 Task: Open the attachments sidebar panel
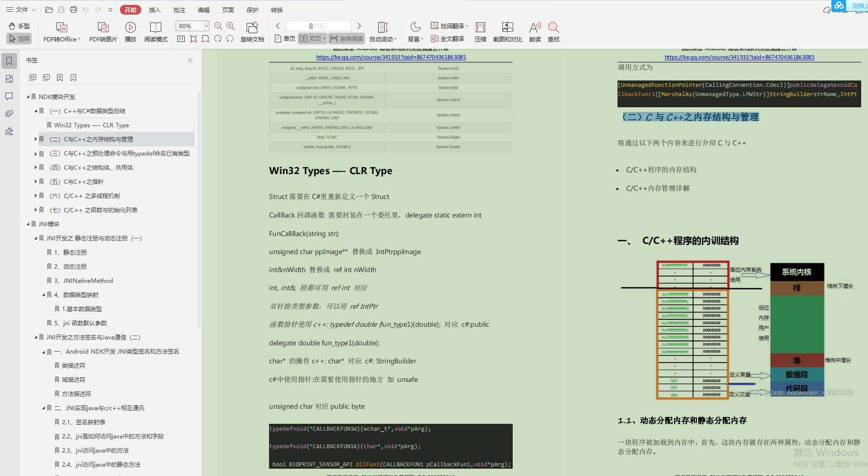click(9, 114)
